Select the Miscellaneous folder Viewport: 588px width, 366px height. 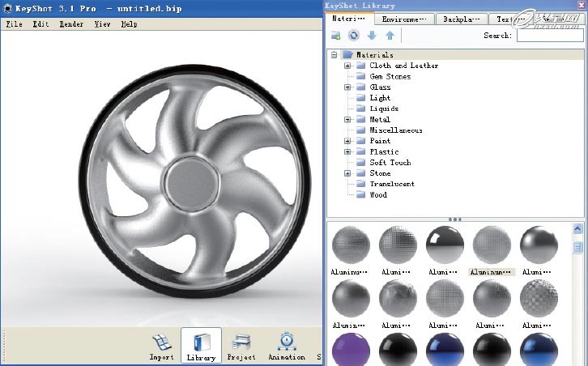[395, 130]
